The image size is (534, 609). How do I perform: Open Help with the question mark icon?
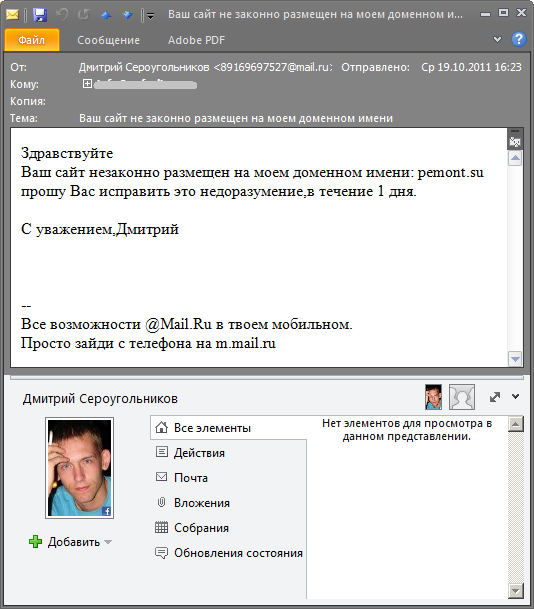[518, 39]
